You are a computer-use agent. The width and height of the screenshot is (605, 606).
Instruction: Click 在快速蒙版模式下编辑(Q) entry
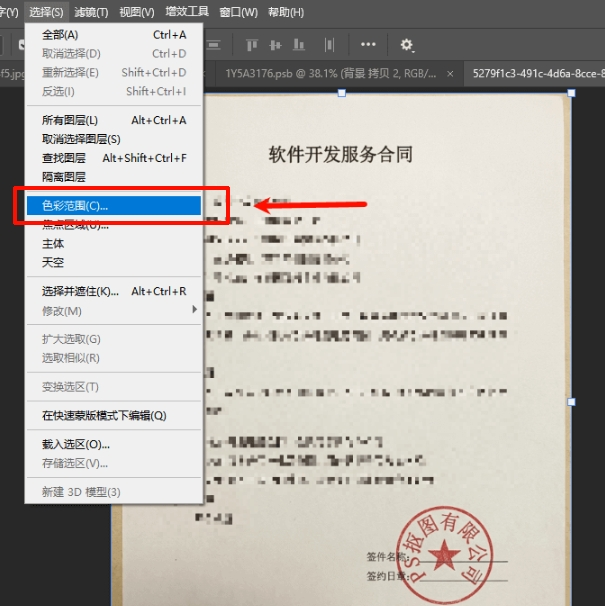point(114,415)
